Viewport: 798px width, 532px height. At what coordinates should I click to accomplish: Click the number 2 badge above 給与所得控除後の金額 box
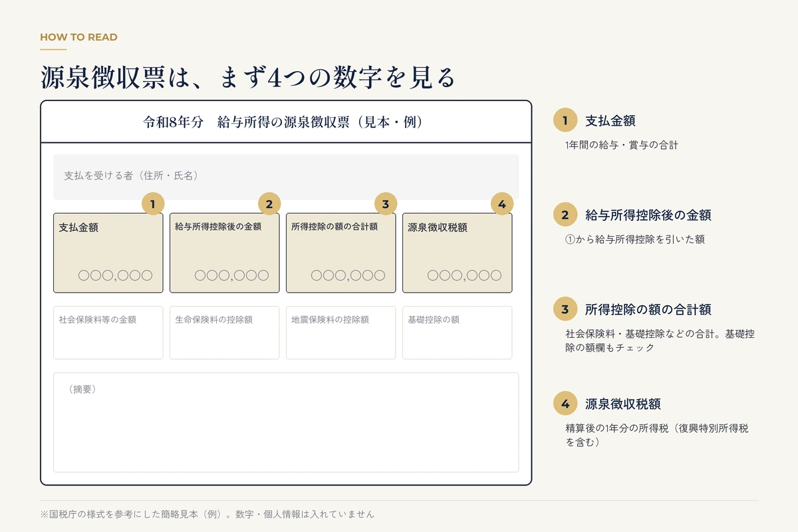[x=269, y=203]
